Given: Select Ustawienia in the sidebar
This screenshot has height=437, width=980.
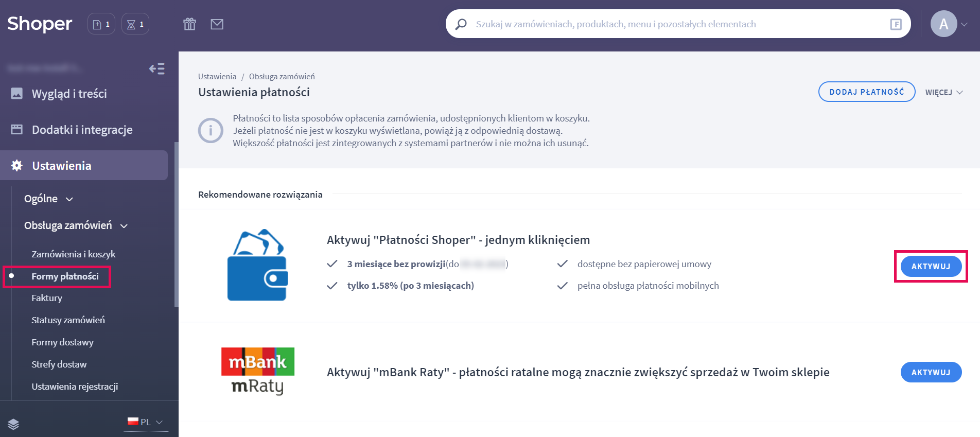Looking at the screenshot, I should 84,165.
